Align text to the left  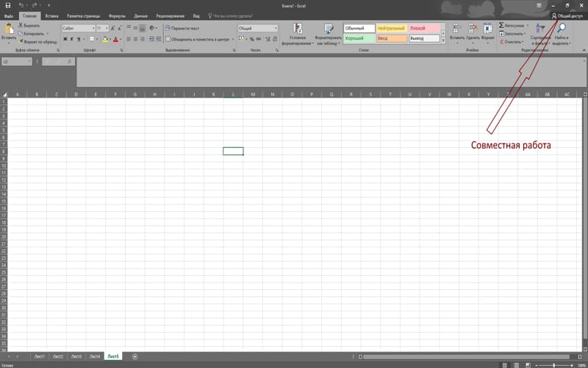(x=129, y=39)
